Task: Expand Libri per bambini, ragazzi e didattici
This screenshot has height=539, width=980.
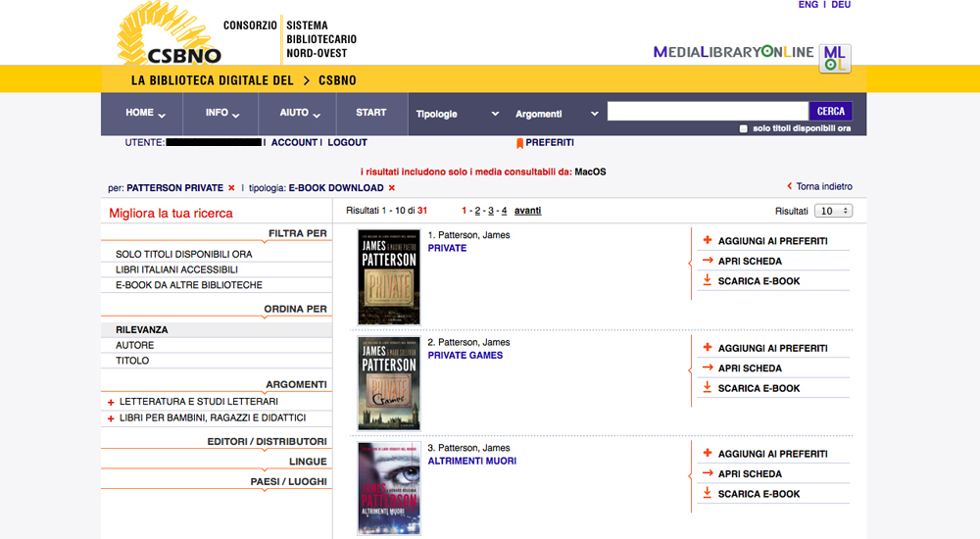Action: click(111, 418)
